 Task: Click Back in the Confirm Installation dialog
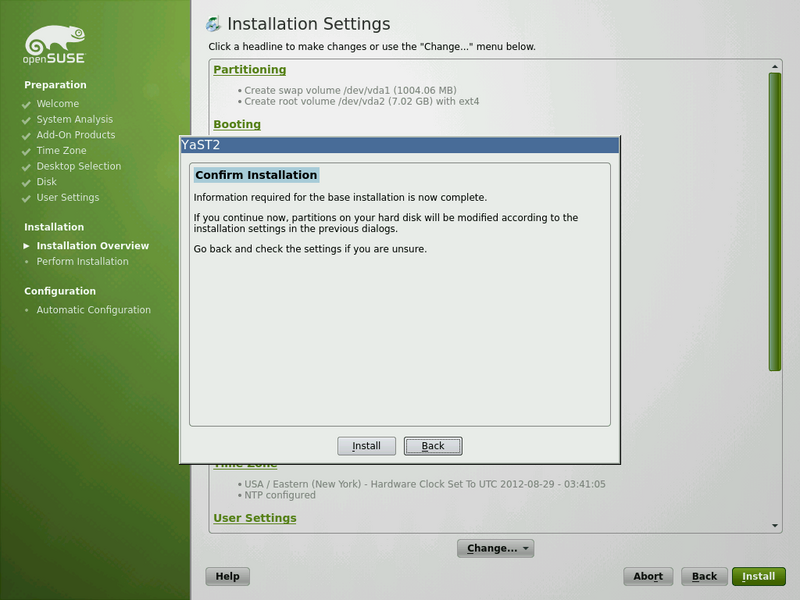[433, 445]
